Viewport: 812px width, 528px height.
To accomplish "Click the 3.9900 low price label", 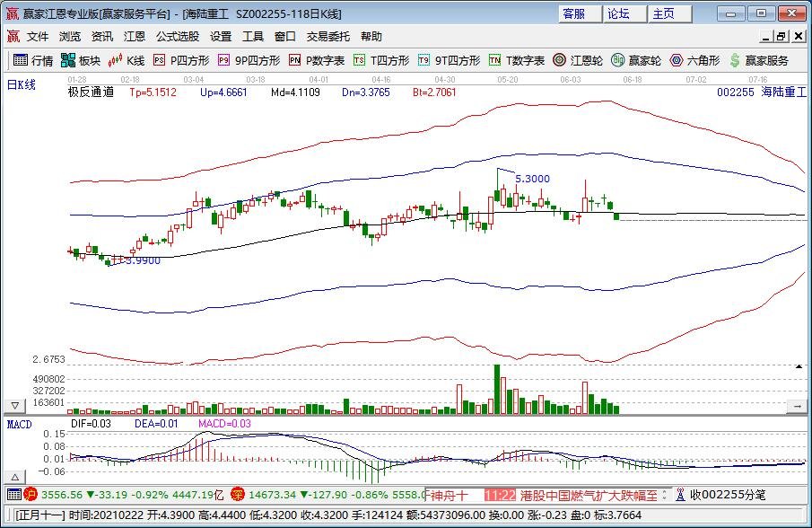I will [143, 260].
